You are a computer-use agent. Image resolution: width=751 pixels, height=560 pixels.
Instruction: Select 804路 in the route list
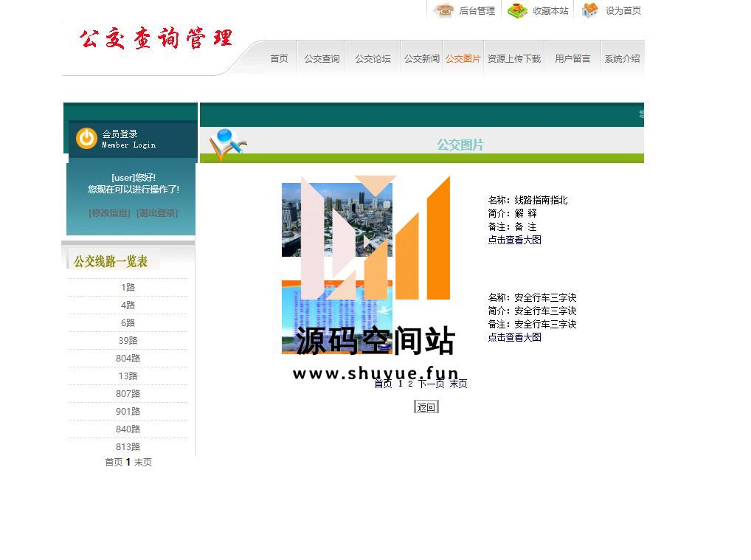click(128, 359)
